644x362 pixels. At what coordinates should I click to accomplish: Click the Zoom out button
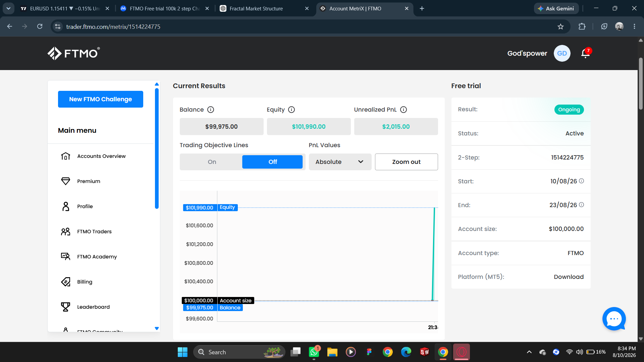click(x=406, y=162)
